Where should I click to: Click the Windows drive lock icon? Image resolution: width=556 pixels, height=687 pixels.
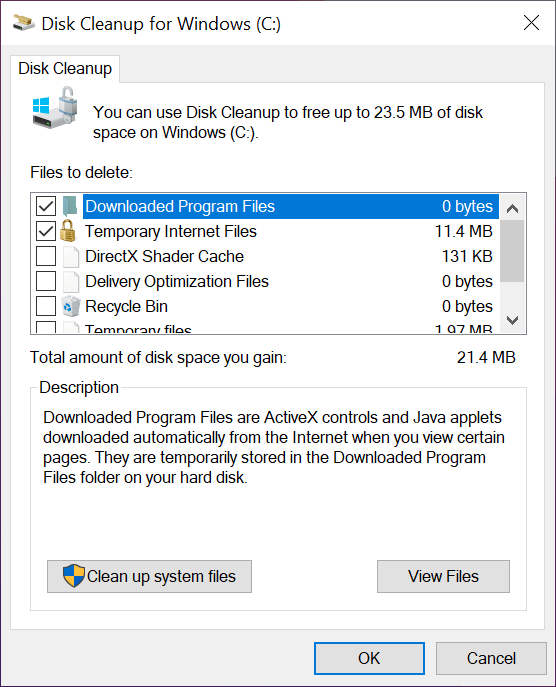pyautogui.click(x=55, y=108)
